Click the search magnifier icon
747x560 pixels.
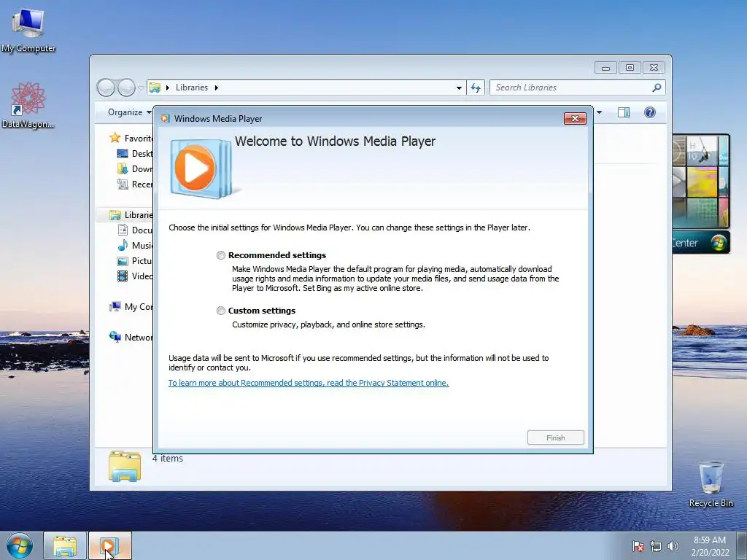point(657,87)
